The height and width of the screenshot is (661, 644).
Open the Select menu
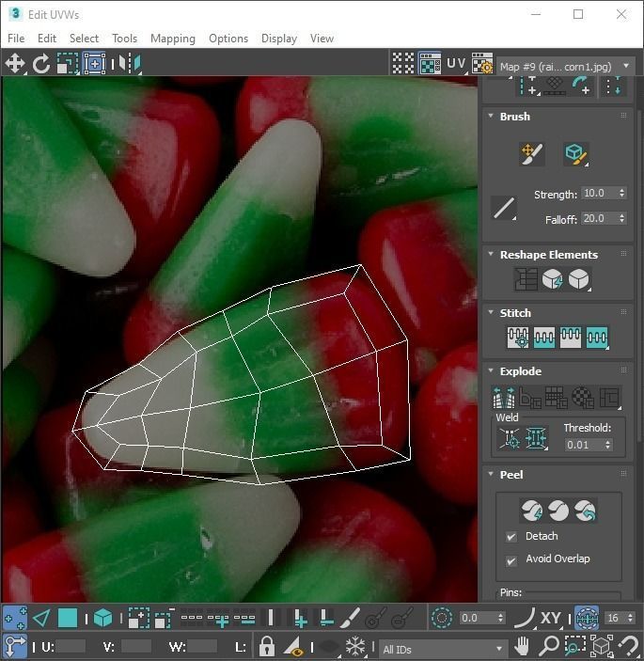pos(84,39)
